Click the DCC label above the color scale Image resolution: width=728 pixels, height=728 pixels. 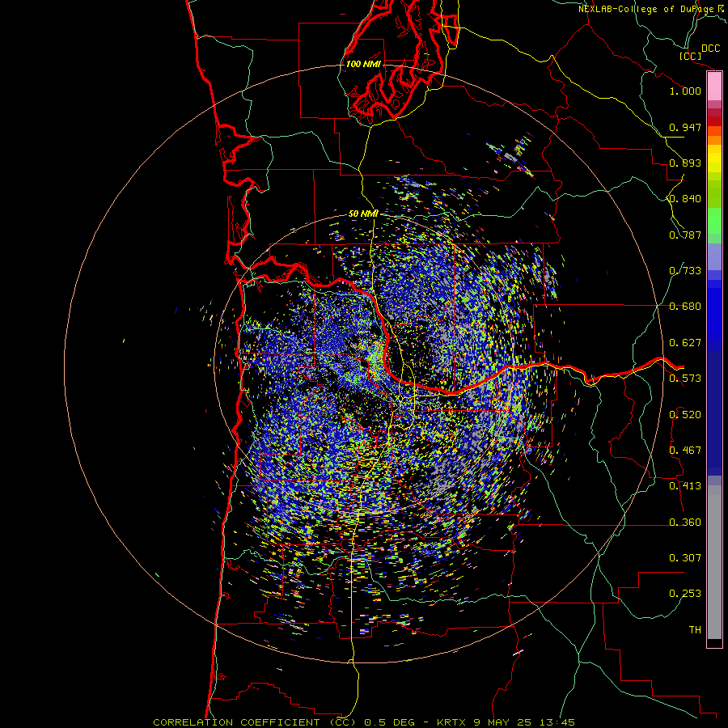pyautogui.click(x=711, y=49)
